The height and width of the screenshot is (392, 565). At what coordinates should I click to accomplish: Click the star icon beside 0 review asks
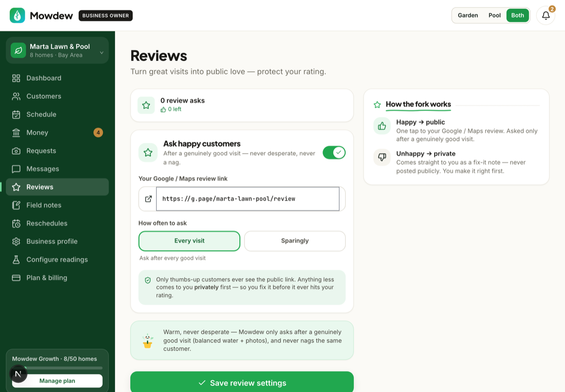point(146,105)
